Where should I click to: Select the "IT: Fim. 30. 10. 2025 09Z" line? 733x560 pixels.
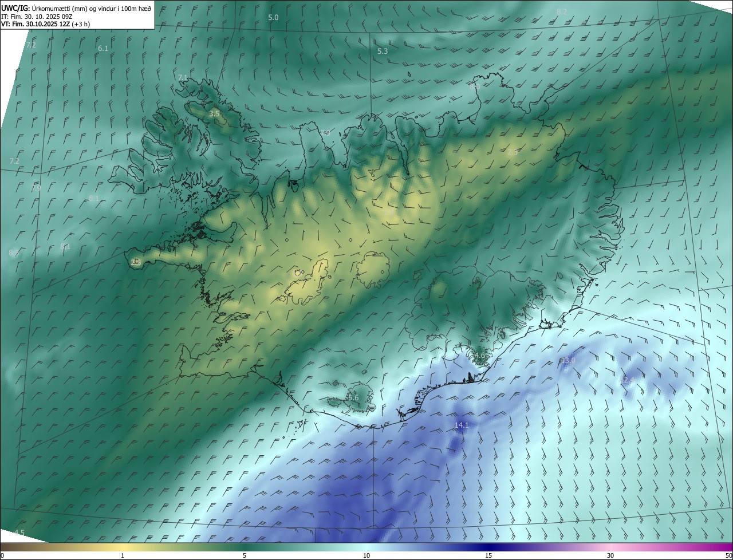pyautogui.click(x=37, y=17)
